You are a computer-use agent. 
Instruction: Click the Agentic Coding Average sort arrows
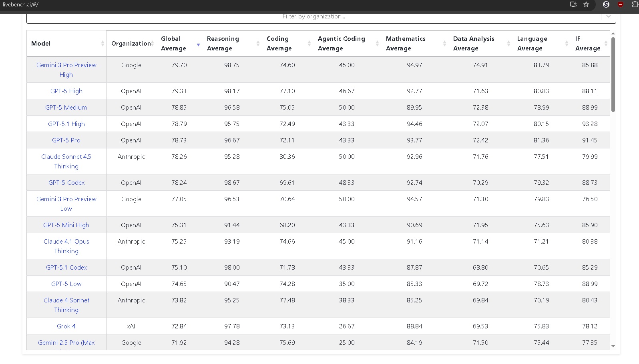377,44
